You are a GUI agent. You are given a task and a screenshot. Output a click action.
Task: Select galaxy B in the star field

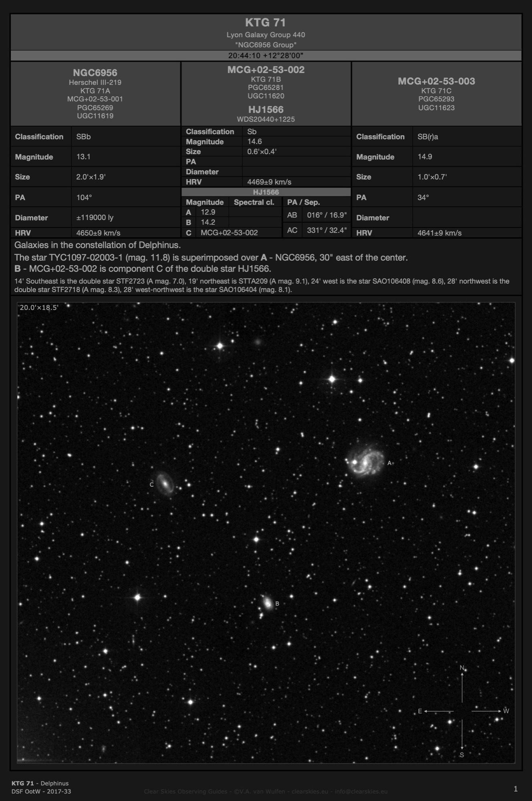tap(267, 603)
